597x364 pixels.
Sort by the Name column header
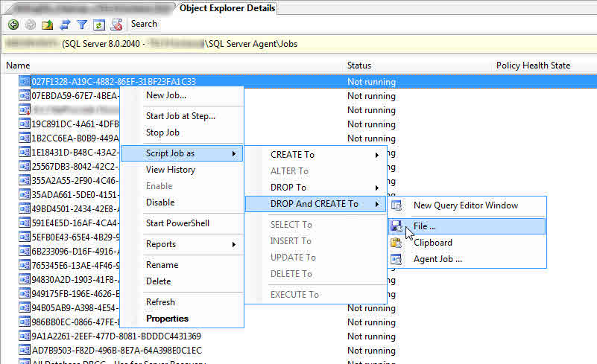[18, 66]
